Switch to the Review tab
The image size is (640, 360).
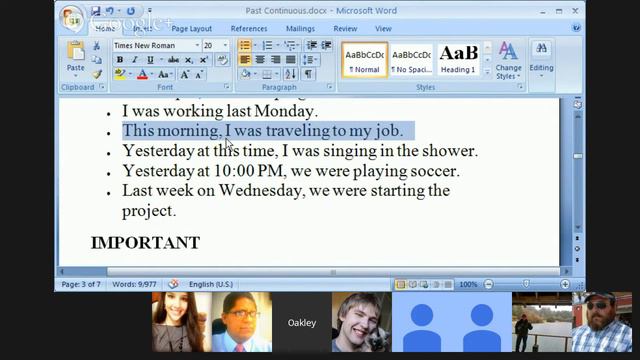click(345, 29)
